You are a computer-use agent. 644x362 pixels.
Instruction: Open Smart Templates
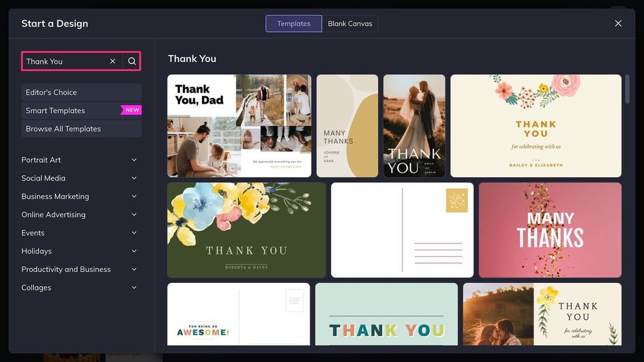coord(81,110)
